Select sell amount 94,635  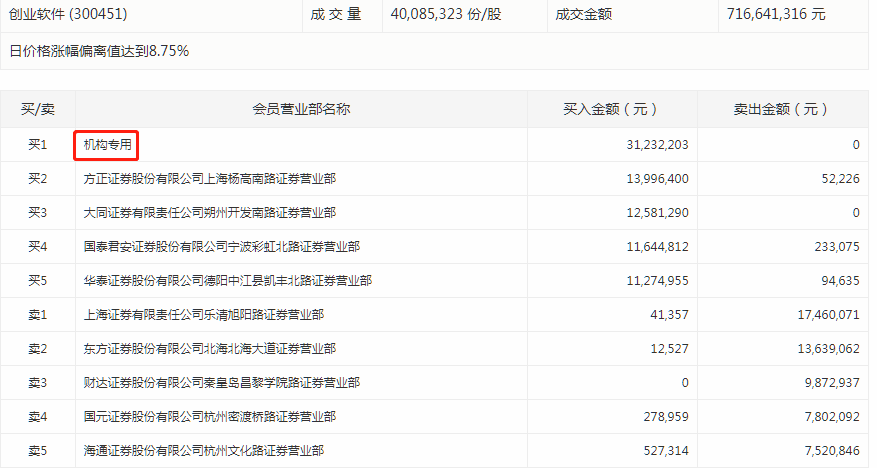(x=840, y=281)
